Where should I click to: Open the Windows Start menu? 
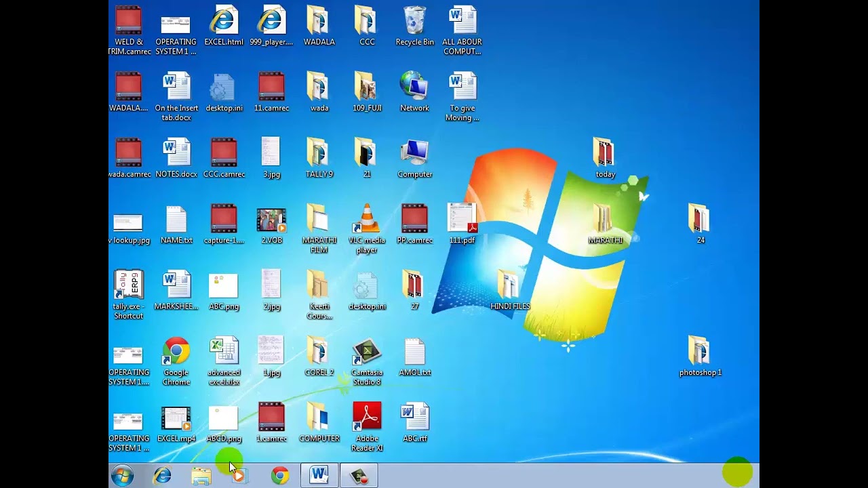tap(123, 476)
